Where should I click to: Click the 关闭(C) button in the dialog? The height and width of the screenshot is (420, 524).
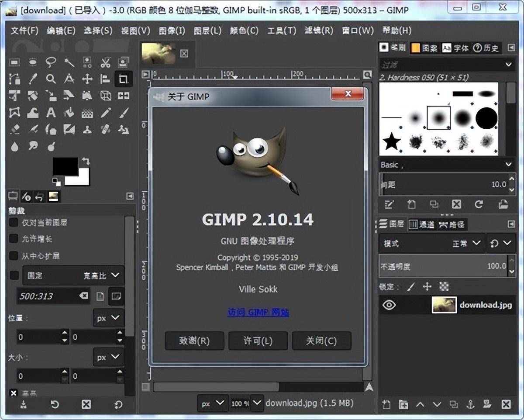click(321, 341)
